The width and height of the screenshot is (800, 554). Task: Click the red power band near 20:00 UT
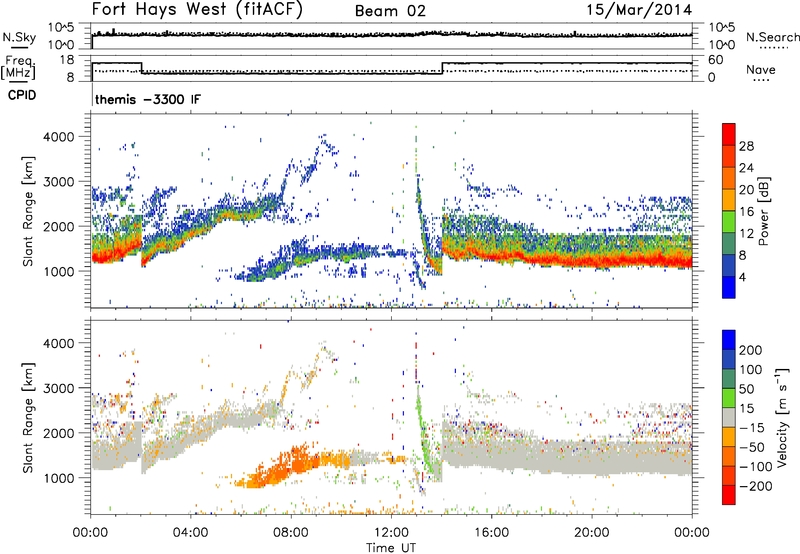point(592,261)
